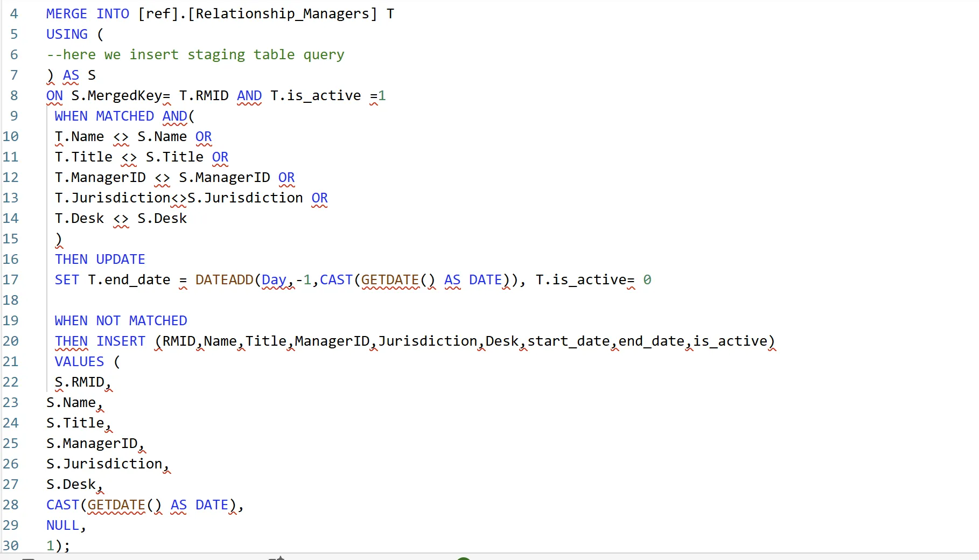This screenshot has width=979, height=560.
Task: Click S.ManagerID on line 25
Action: coord(92,443)
